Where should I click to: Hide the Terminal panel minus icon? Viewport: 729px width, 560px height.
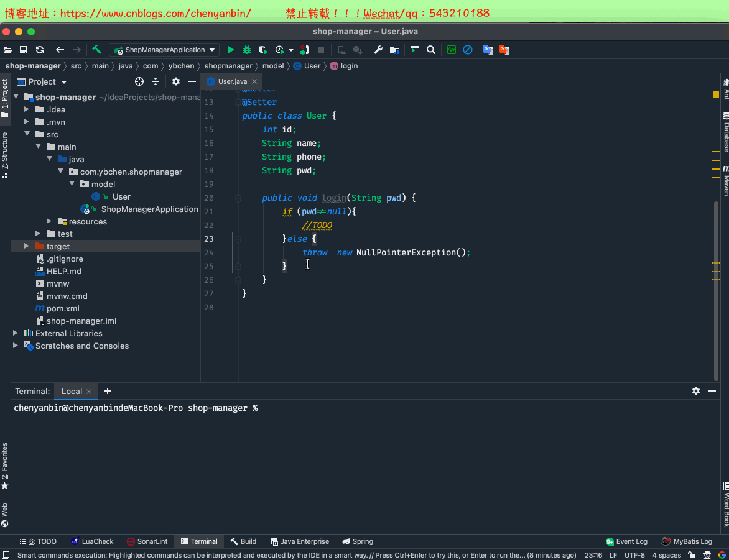click(712, 391)
